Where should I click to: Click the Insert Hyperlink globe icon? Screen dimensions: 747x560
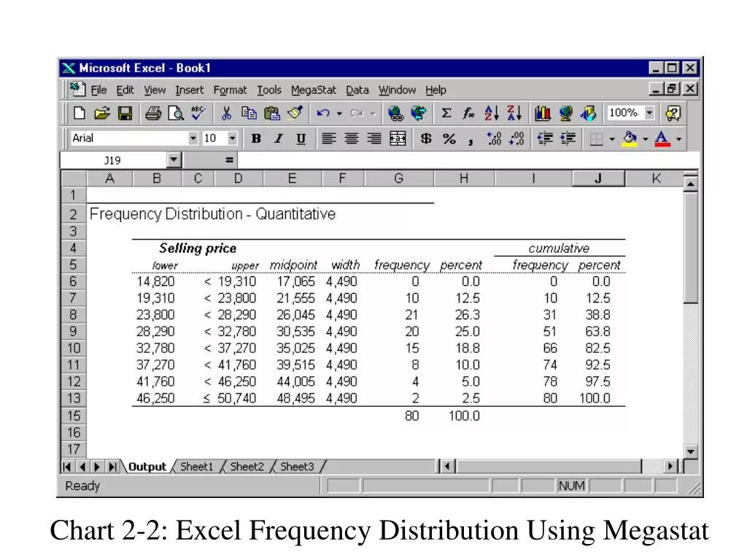pyautogui.click(x=395, y=113)
